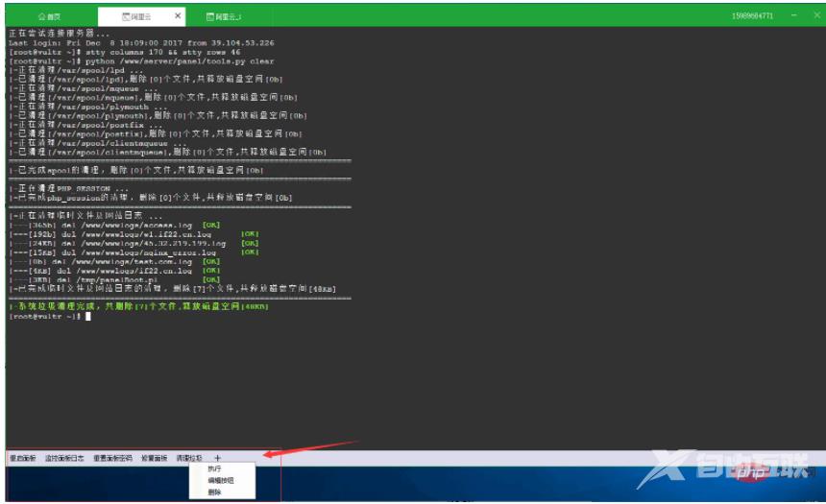Viewport: 826px width, 504px height.
Task: Add a new quick command with plus icon
Action: (x=218, y=458)
